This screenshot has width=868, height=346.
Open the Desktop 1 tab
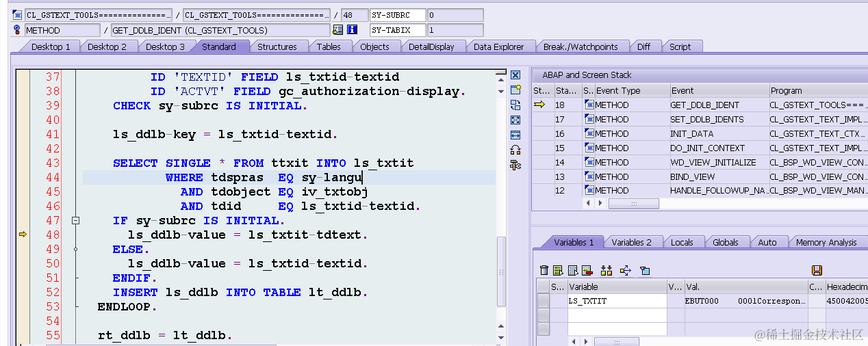tap(51, 46)
